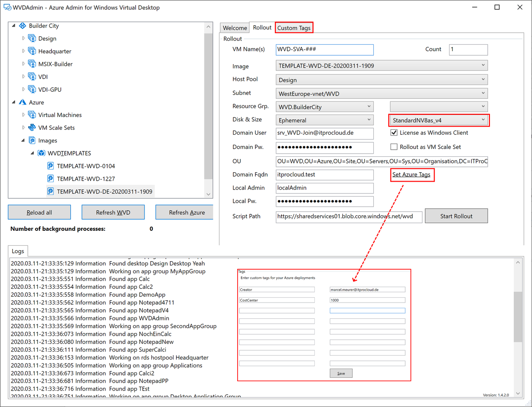Open the StandardNV8as_v4 size dropdown

tap(439, 120)
